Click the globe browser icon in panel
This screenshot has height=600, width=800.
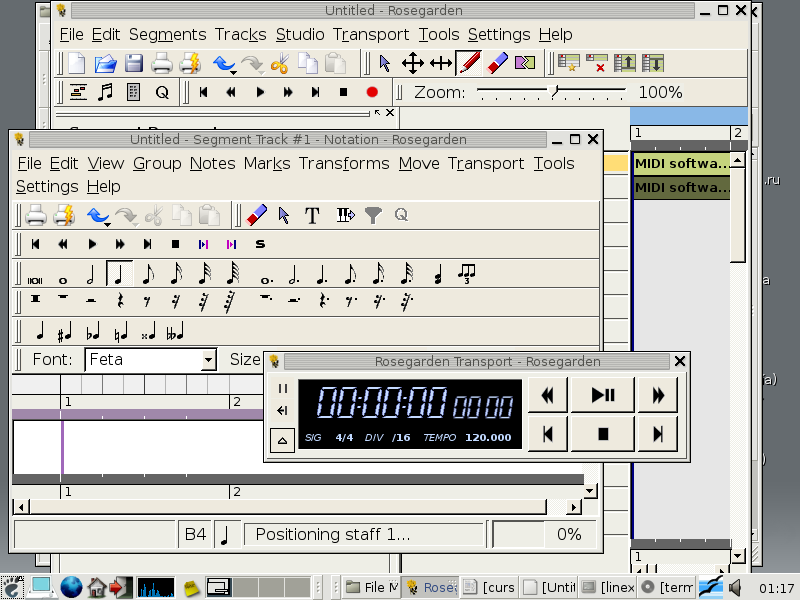pyautogui.click(x=71, y=587)
